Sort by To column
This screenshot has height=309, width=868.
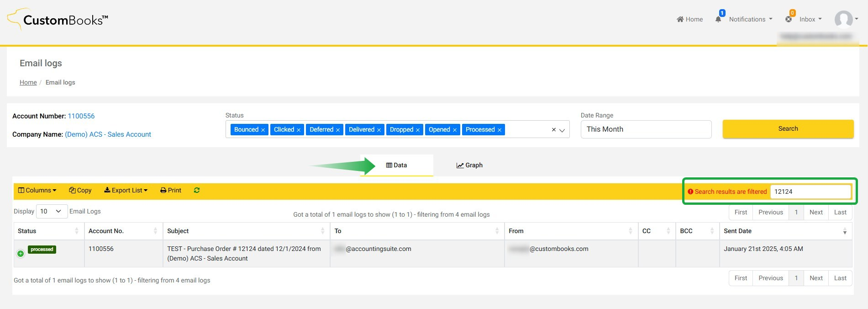(x=417, y=231)
